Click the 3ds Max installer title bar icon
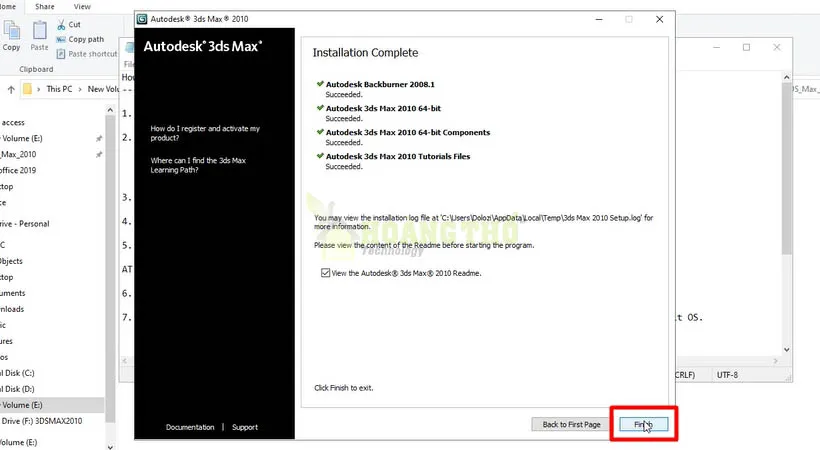The image size is (820, 450). [x=142, y=19]
